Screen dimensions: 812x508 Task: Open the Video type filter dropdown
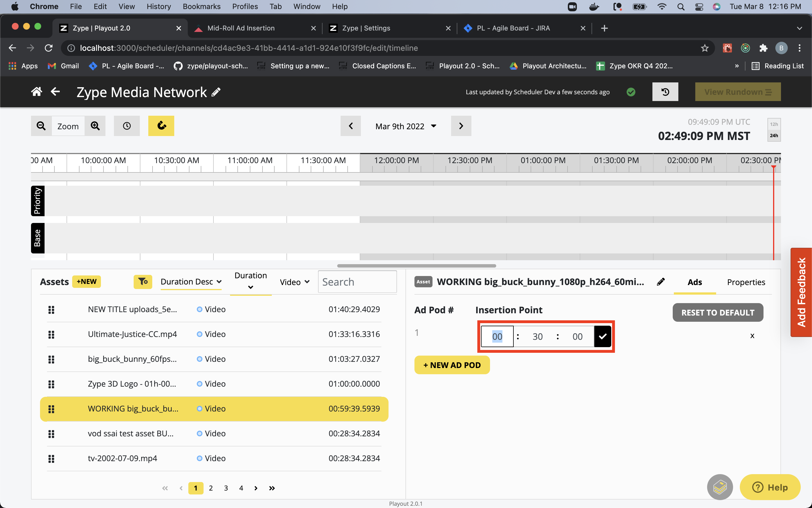point(295,282)
